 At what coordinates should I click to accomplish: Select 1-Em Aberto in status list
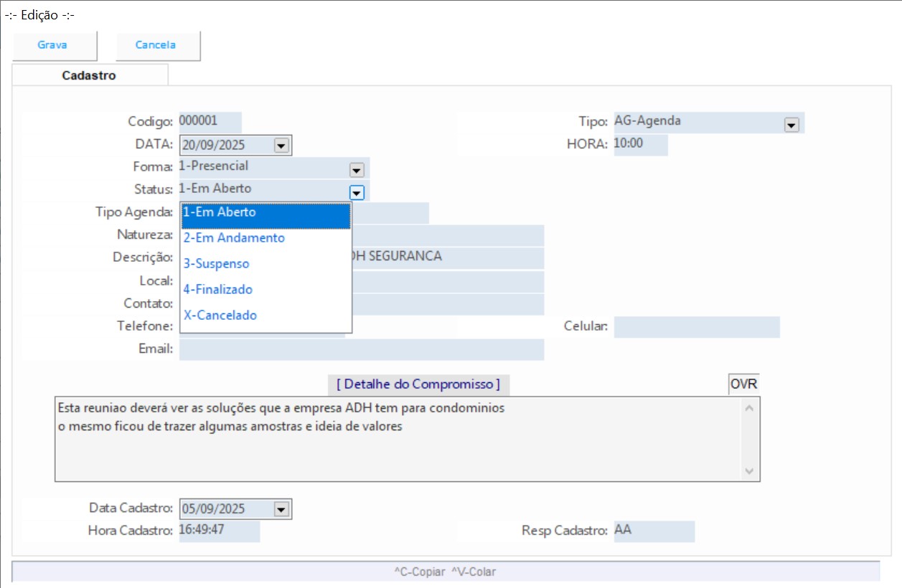(266, 213)
